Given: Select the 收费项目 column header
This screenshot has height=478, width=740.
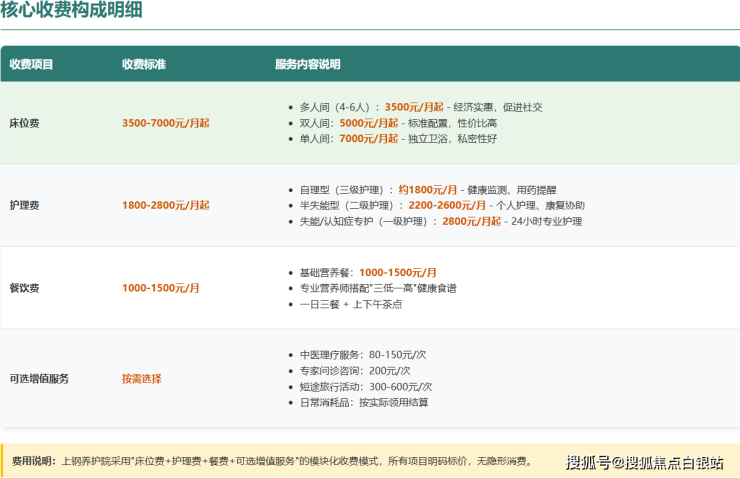Looking at the screenshot, I should (31, 64).
